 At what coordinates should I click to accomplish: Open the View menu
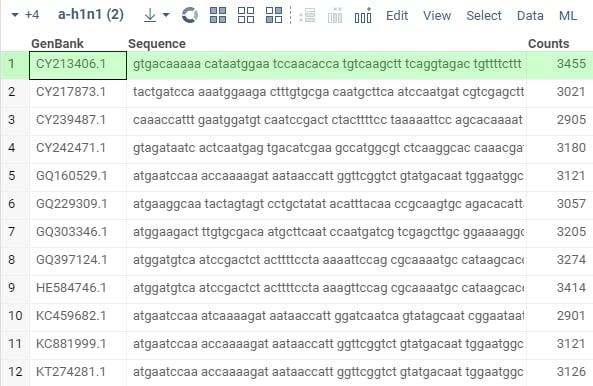437,16
